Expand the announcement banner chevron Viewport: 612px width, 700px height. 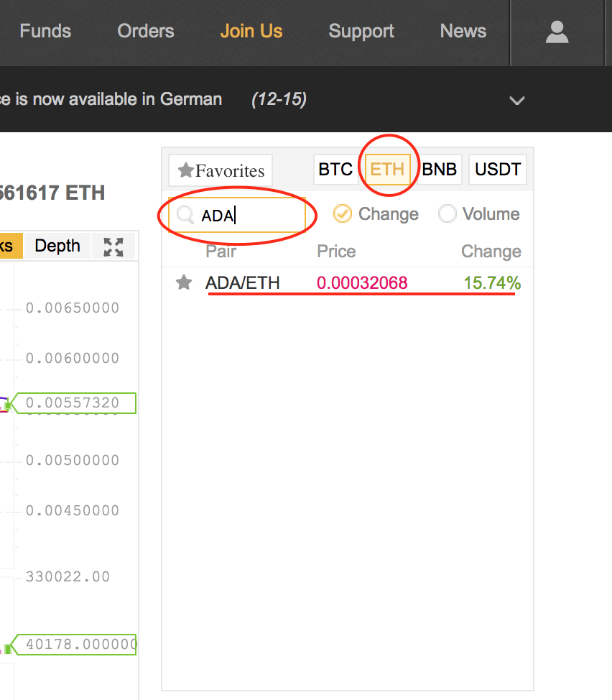517,101
